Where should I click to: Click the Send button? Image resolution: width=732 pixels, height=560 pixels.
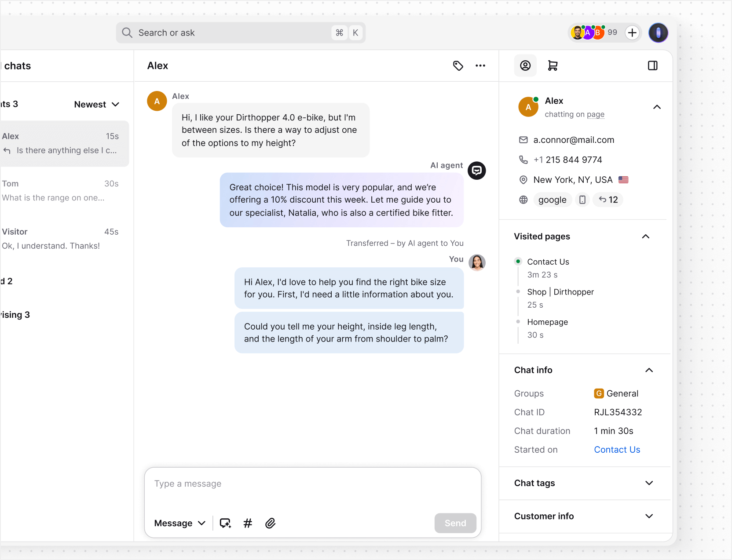(455, 523)
